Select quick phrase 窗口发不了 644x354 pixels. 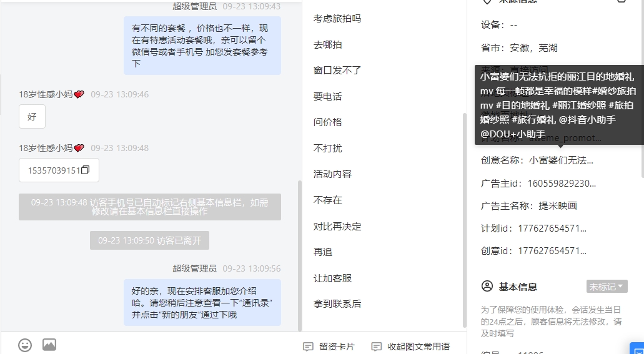click(x=337, y=70)
